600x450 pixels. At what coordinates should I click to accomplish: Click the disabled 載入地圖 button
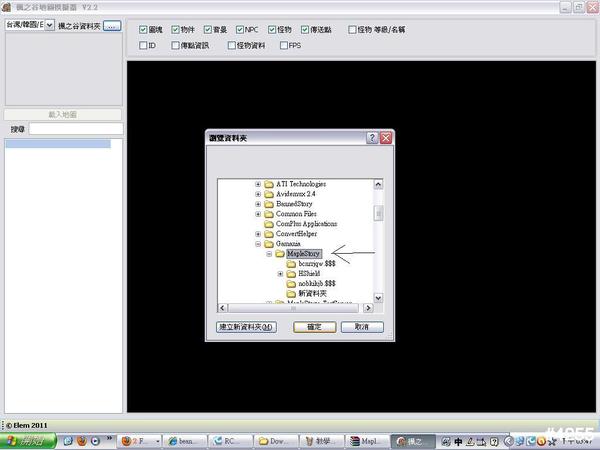63,114
